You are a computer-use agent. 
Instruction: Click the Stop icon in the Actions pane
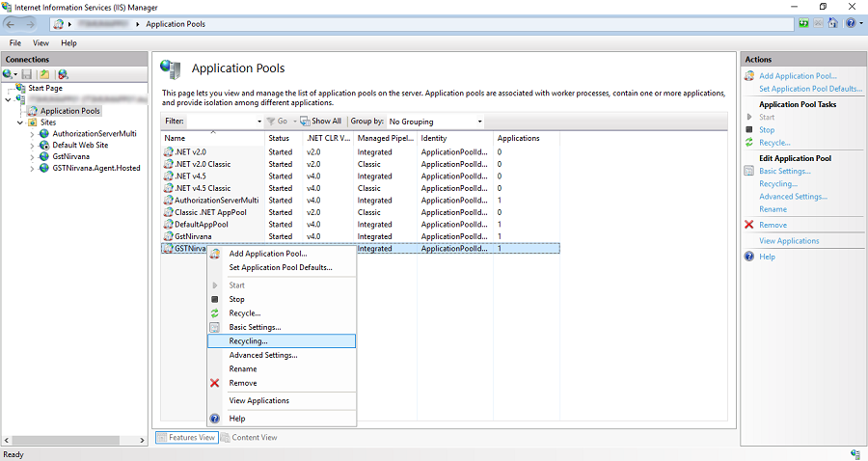[749, 129]
